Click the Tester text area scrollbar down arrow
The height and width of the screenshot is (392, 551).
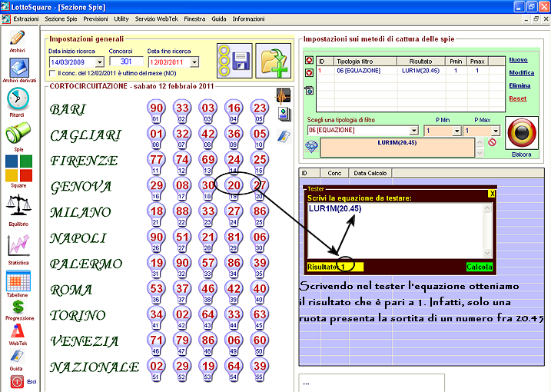coord(487,253)
